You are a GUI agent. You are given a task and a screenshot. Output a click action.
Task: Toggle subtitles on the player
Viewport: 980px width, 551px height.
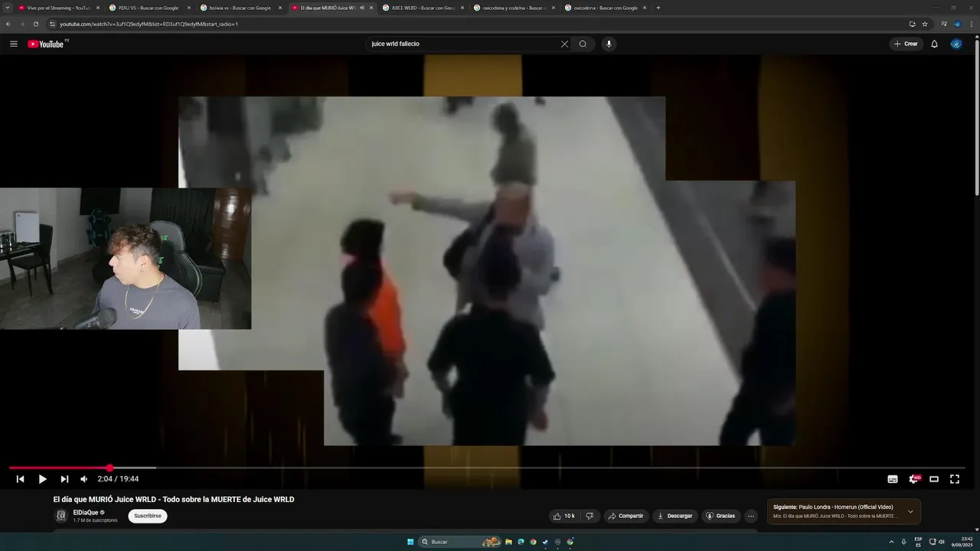(893, 479)
